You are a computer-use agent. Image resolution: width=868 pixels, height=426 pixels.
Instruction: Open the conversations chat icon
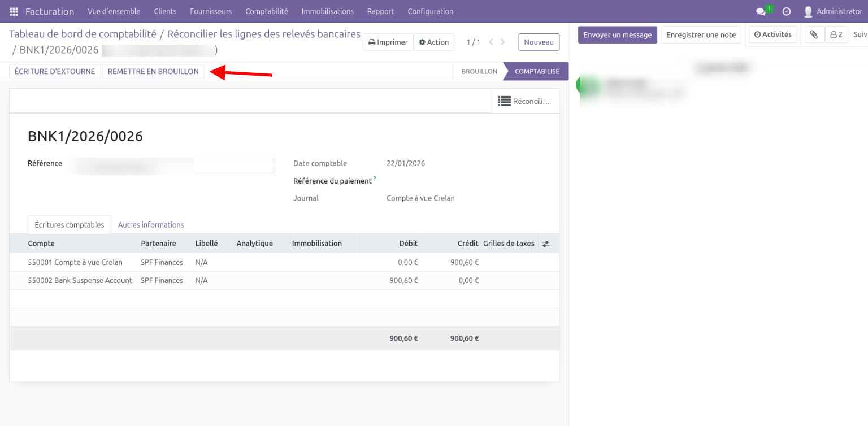[762, 11]
